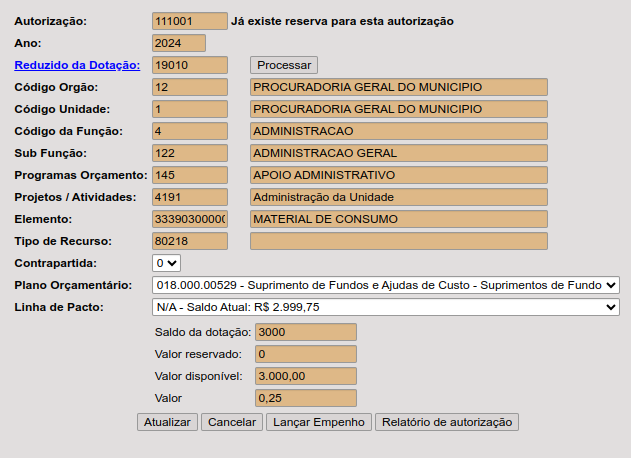Click the Lançar Empenho button
The image size is (631, 458).
point(318,422)
